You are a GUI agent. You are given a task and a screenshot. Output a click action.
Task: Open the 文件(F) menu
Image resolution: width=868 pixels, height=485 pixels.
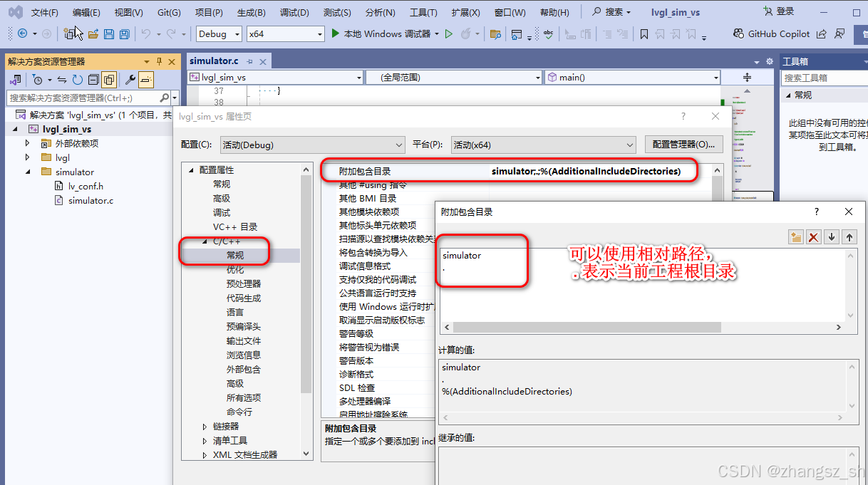(x=45, y=13)
